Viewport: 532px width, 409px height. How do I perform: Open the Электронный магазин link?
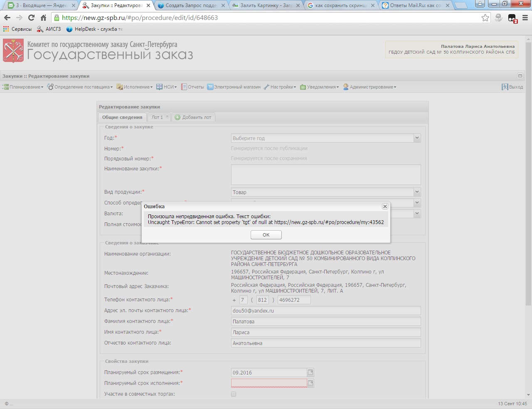point(234,87)
